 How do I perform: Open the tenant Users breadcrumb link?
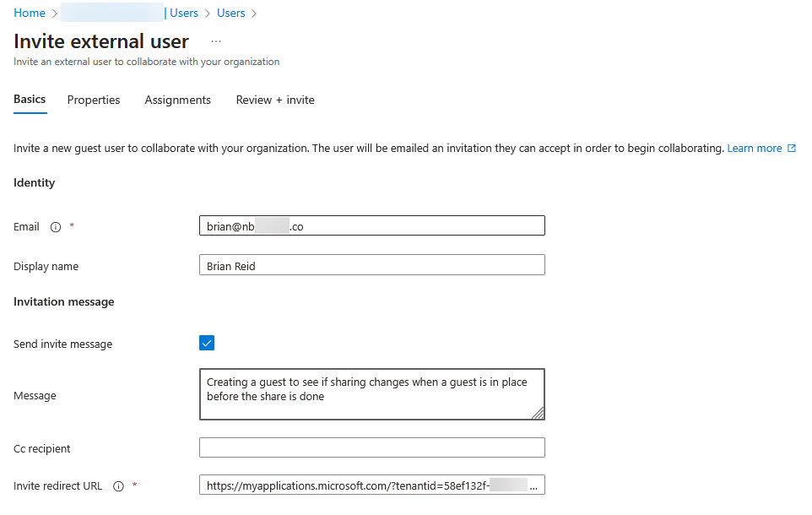tap(183, 14)
